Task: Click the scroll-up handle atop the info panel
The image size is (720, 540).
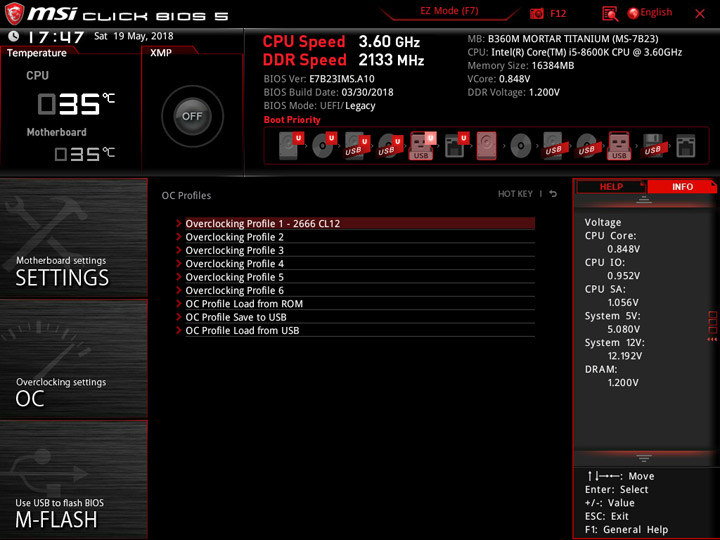Action: click(x=644, y=199)
